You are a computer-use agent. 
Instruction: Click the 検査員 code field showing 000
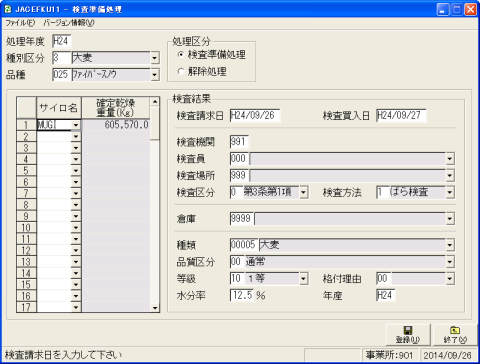click(x=239, y=159)
